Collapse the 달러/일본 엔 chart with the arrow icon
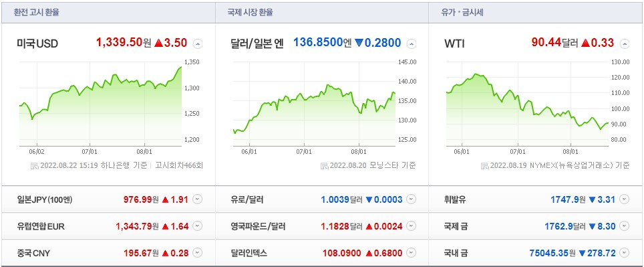 tap(411, 43)
